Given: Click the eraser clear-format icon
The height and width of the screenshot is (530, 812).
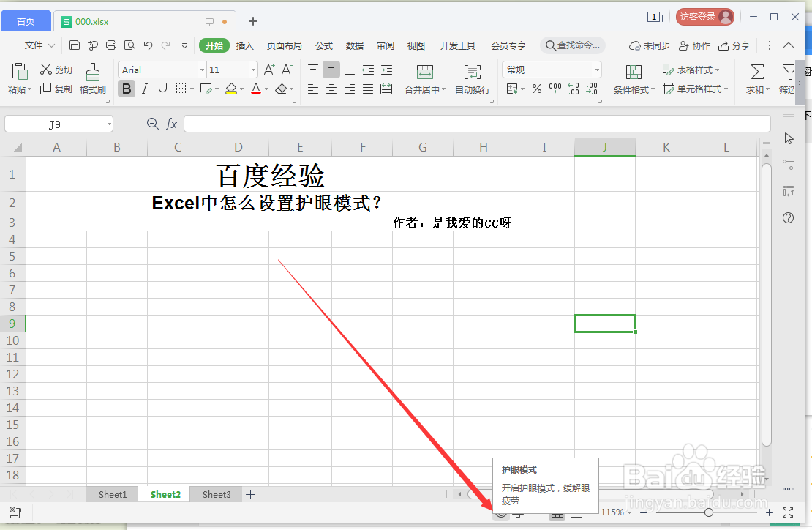Looking at the screenshot, I should coord(281,89).
